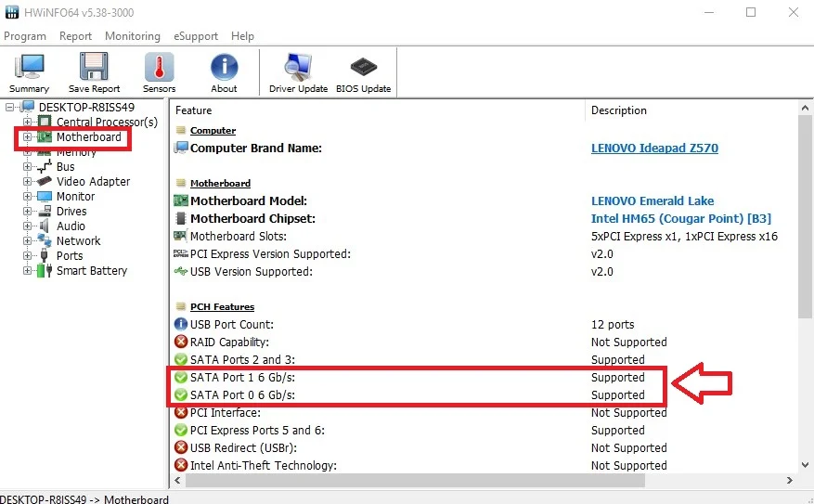Click the Intel HM65 (Cougar Point) chipset value
Screen dimensions: 814x504
(681, 218)
